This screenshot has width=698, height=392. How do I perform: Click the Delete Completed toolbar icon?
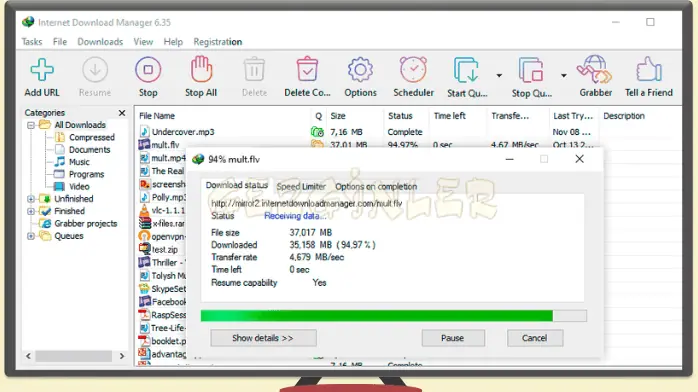pos(307,69)
